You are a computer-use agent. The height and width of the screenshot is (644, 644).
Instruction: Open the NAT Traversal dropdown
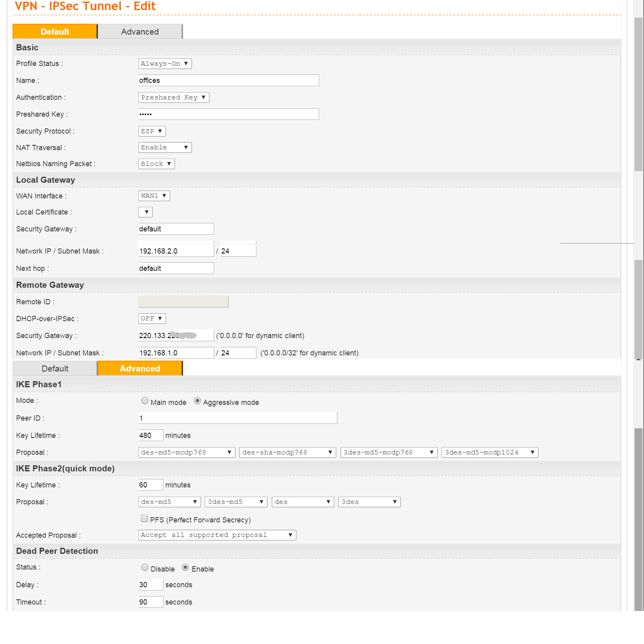[x=165, y=147]
